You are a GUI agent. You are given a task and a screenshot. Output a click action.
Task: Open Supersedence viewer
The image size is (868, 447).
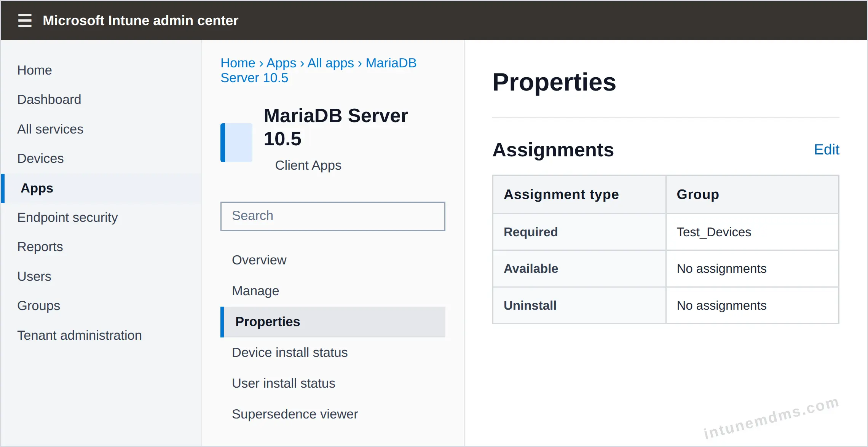(295, 414)
